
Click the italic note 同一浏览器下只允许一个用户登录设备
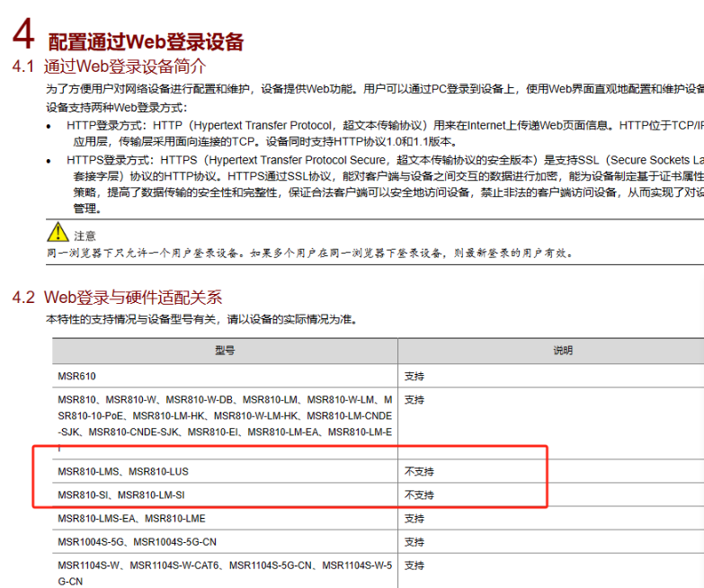click(x=310, y=254)
